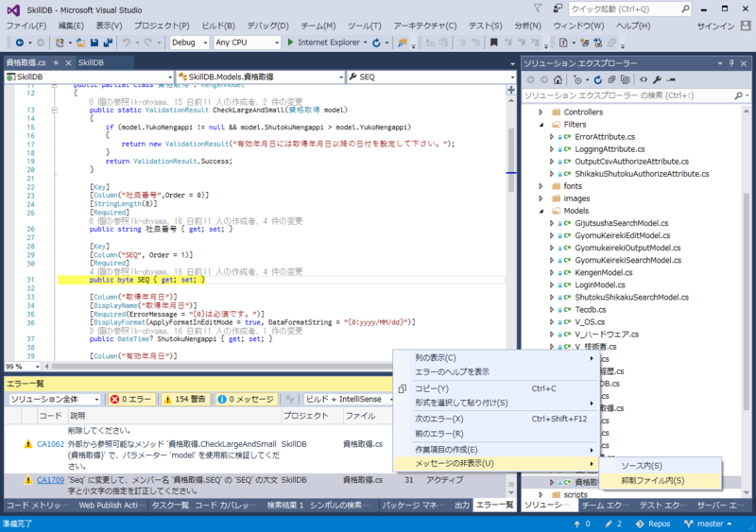Click the サインイン sign-in link
This screenshot has width=756, height=532.
pos(715,26)
